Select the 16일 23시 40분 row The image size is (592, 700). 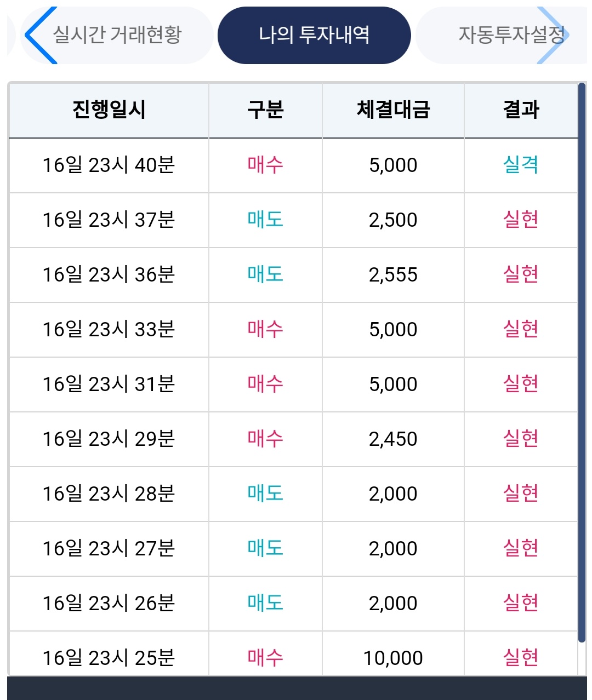[109, 165]
